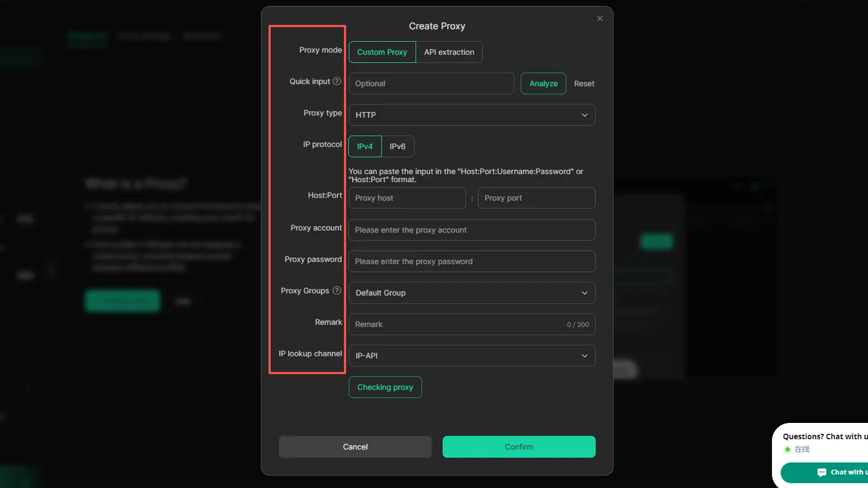Click into the Proxy host field
The image size is (868, 488).
[x=407, y=198]
